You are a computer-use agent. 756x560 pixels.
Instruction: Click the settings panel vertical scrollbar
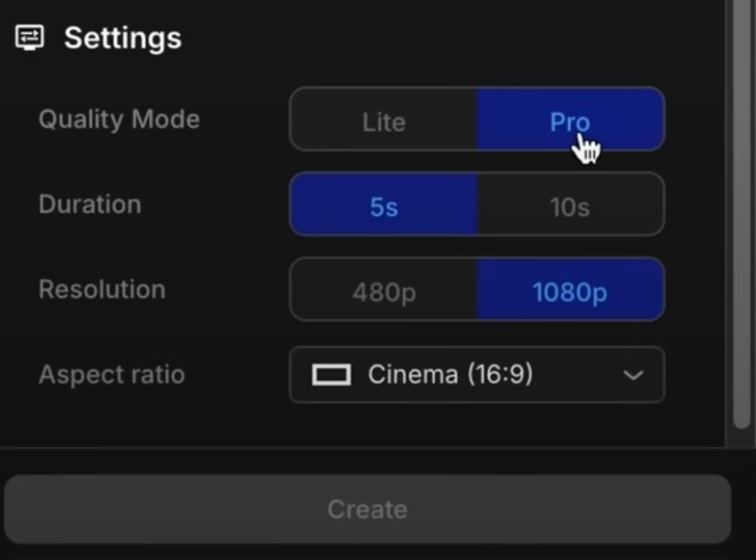[742, 218]
